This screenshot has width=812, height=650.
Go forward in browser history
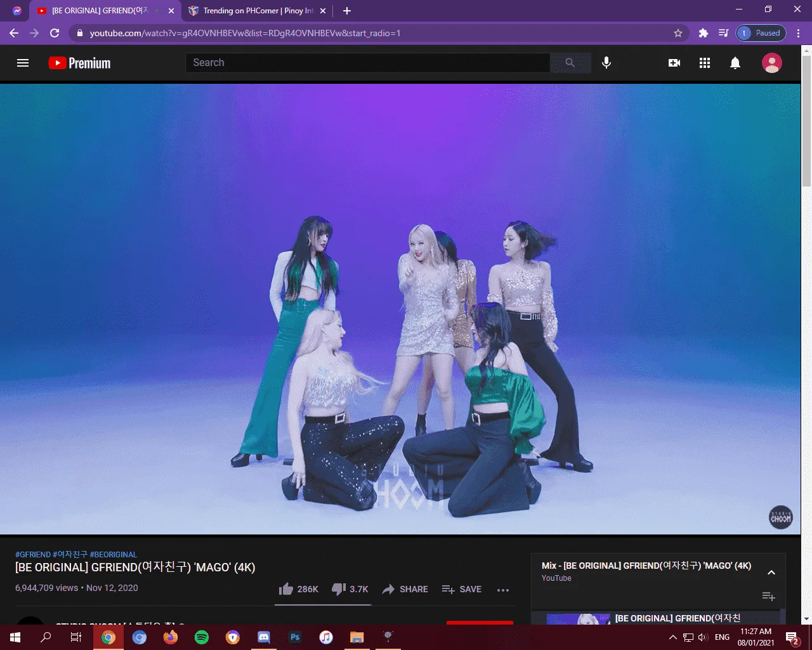click(34, 33)
